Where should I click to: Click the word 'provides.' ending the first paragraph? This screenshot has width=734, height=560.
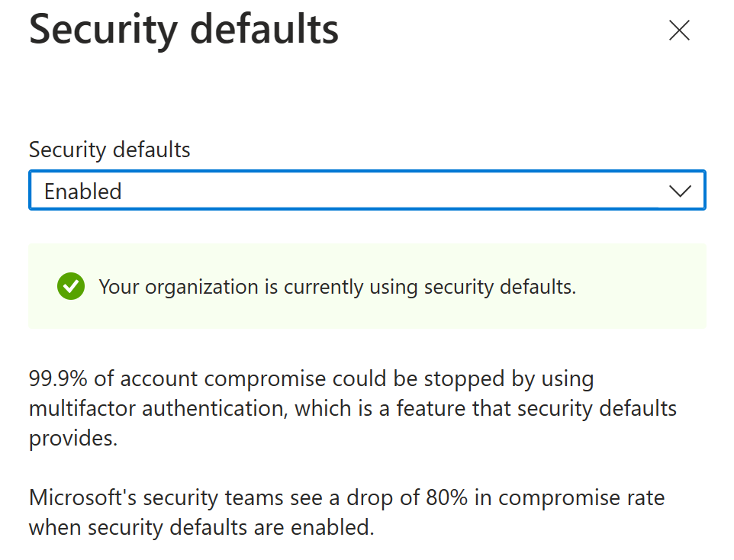(x=73, y=439)
